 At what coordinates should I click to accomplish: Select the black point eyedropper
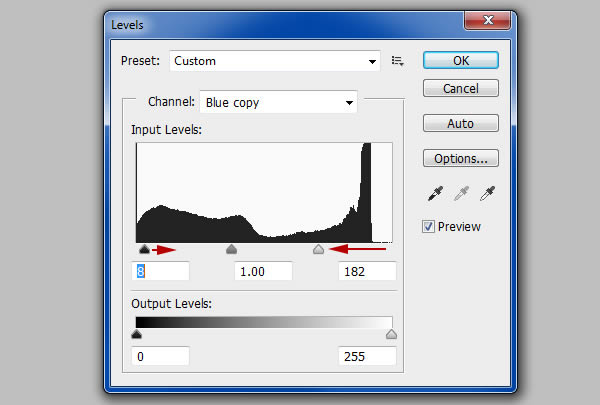click(435, 194)
